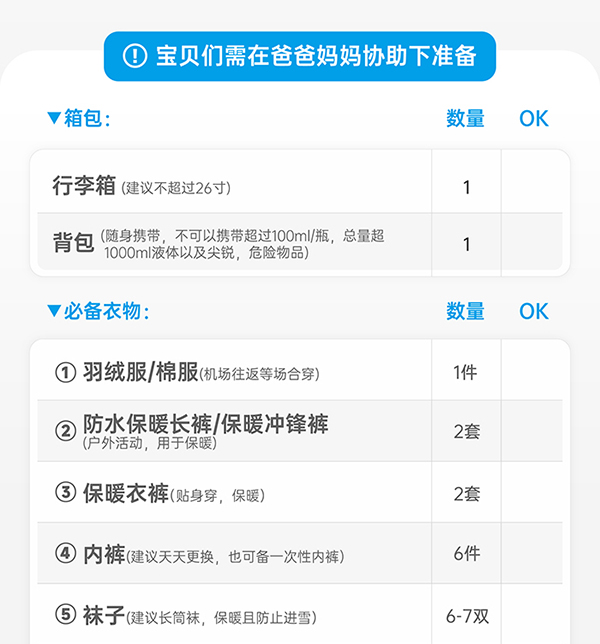The image size is (600, 644).
Task: Click the 宝贝们需在爸爸妈妈协助下准备 banner
Action: 300,56
